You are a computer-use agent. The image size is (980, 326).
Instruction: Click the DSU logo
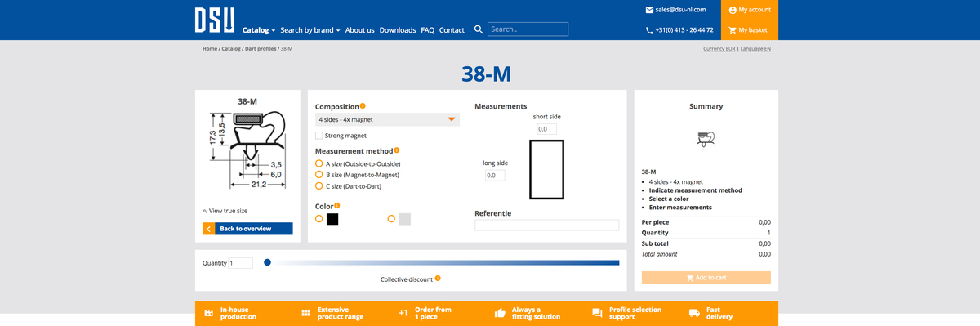tap(215, 20)
